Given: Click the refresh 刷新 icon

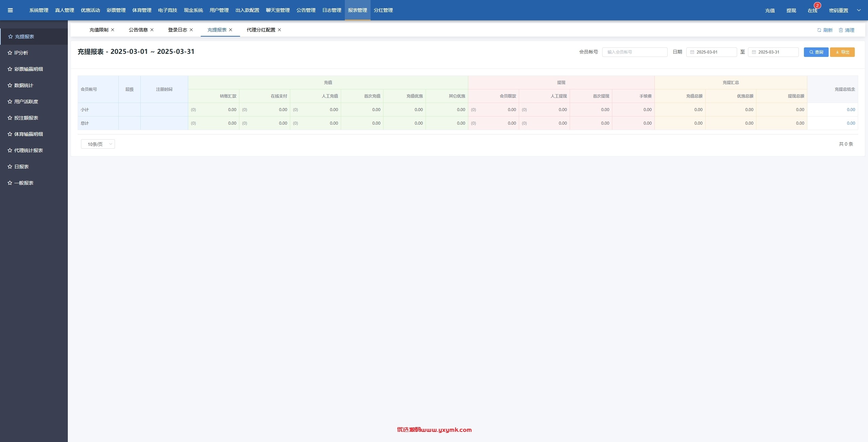Looking at the screenshot, I should (819, 30).
